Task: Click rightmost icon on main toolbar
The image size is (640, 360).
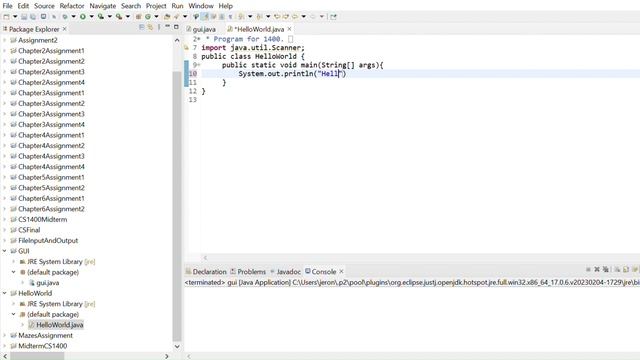Action: point(333,17)
